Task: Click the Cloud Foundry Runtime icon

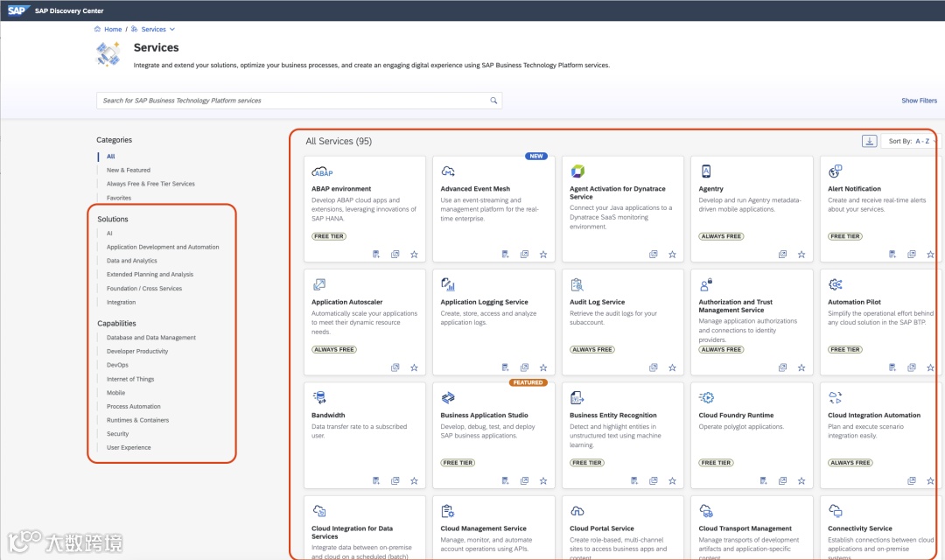Action: coord(706,397)
